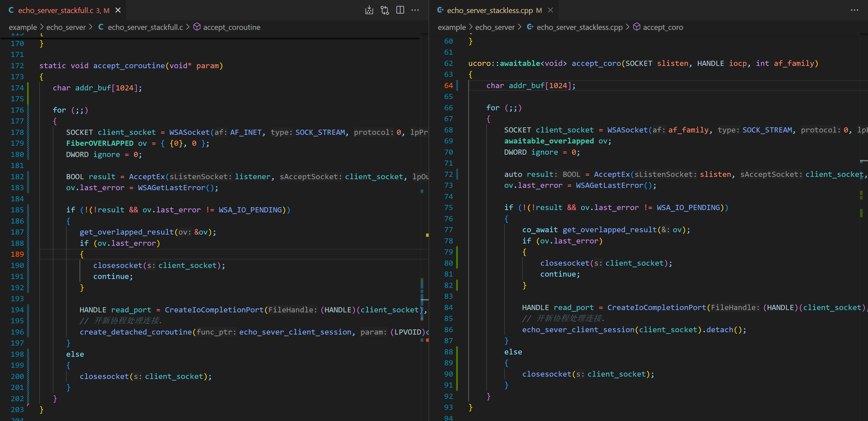This screenshot has height=421, width=868.
Task: Click line number 86 in the right editor
Action: [x=448, y=330]
